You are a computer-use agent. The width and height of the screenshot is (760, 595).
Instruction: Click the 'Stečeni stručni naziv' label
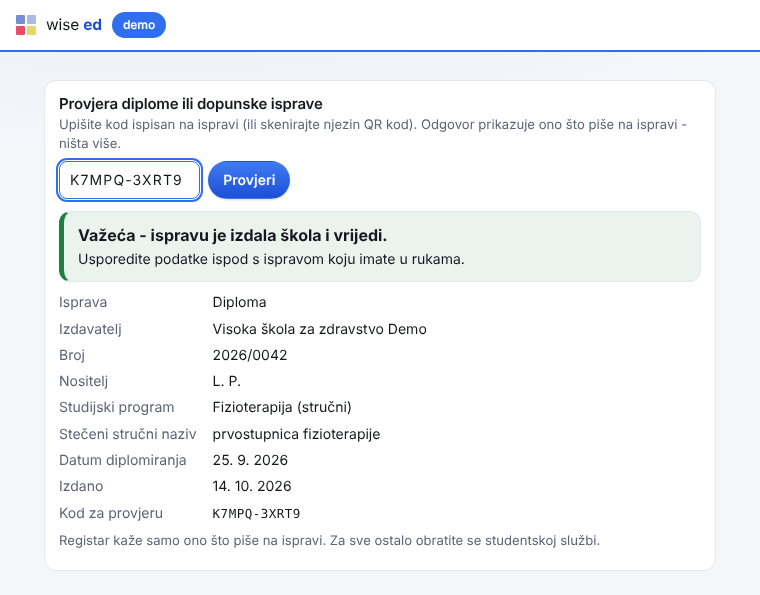tap(127, 434)
